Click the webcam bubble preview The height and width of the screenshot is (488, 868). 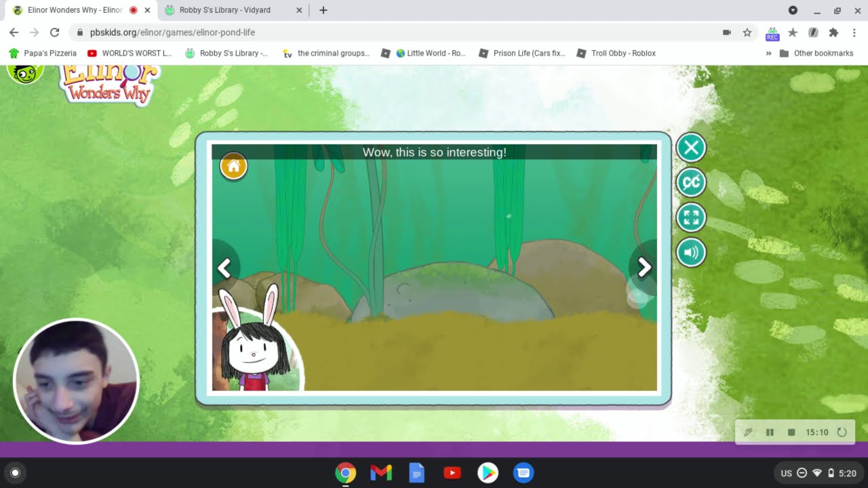pos(76,382)
